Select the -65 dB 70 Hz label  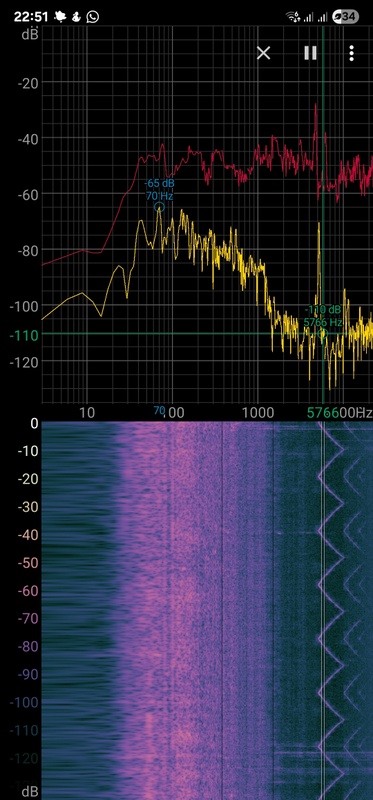159,189
